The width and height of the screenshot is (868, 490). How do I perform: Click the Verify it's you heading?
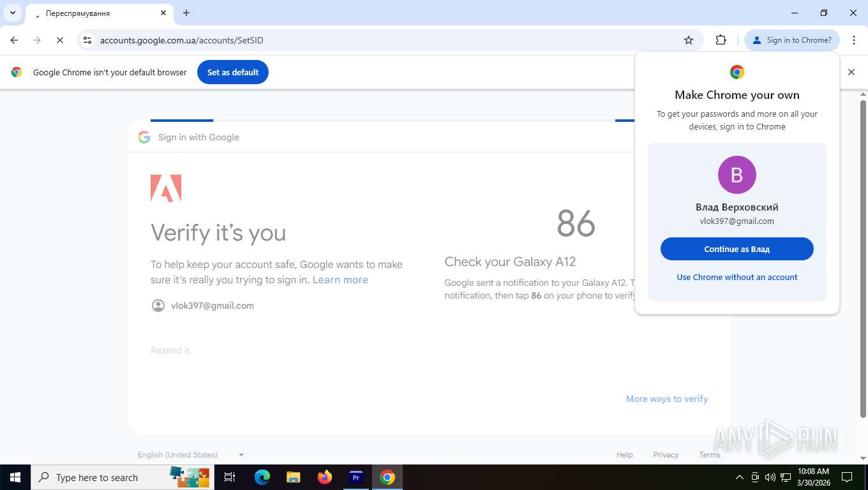tap(218, 233)
